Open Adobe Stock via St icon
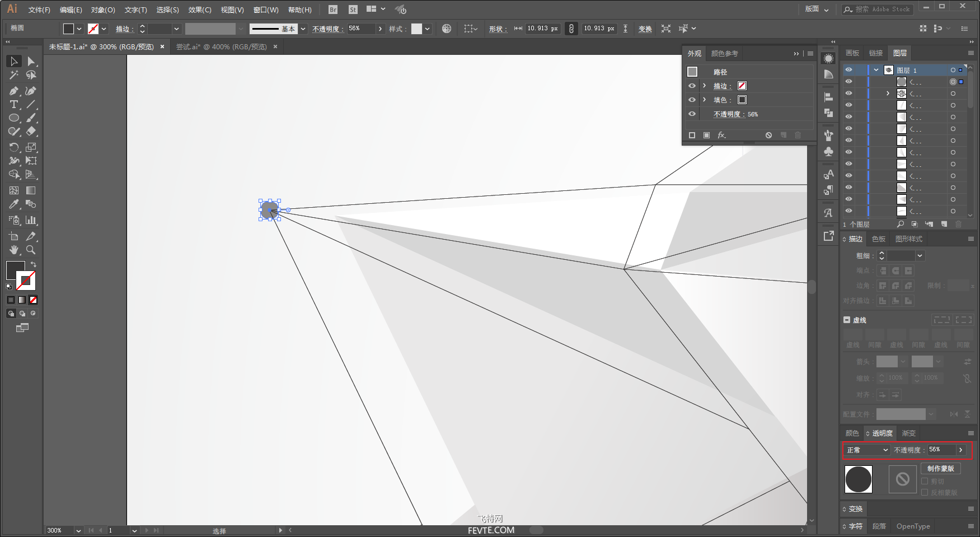The image size is (980, 537). 353,10
